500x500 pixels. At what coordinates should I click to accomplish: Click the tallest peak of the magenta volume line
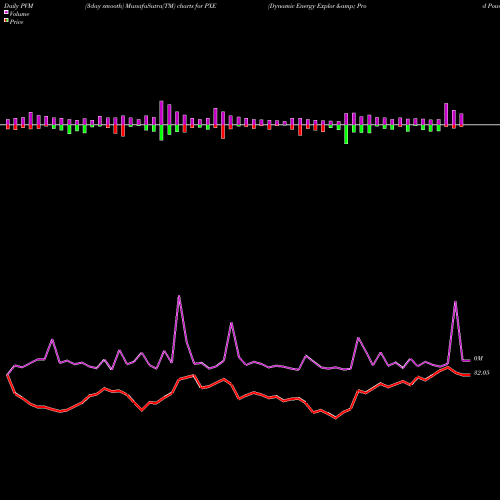click(179, 296)
